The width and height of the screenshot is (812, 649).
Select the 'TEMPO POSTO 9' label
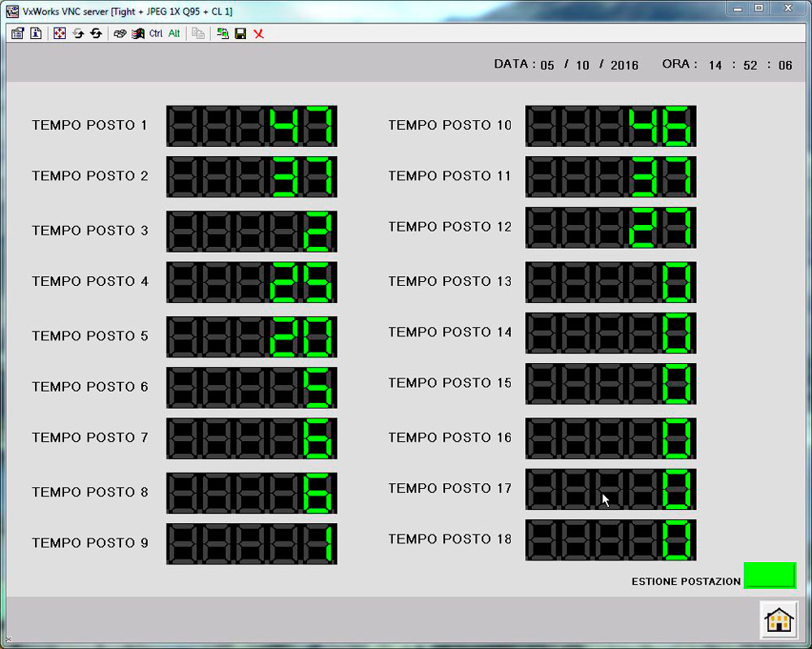point(90,543)
